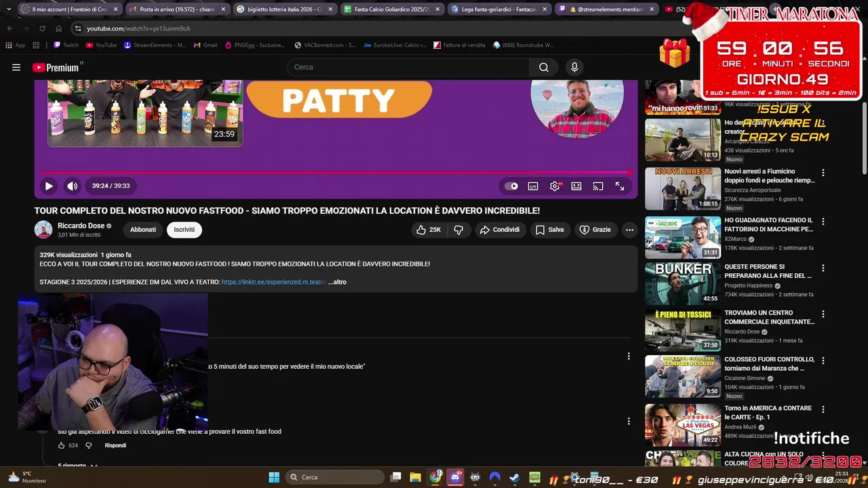Open Riccardo Dose channel avatar
Image resolution: width=868 pixels, height=488 pixels.
43,230
